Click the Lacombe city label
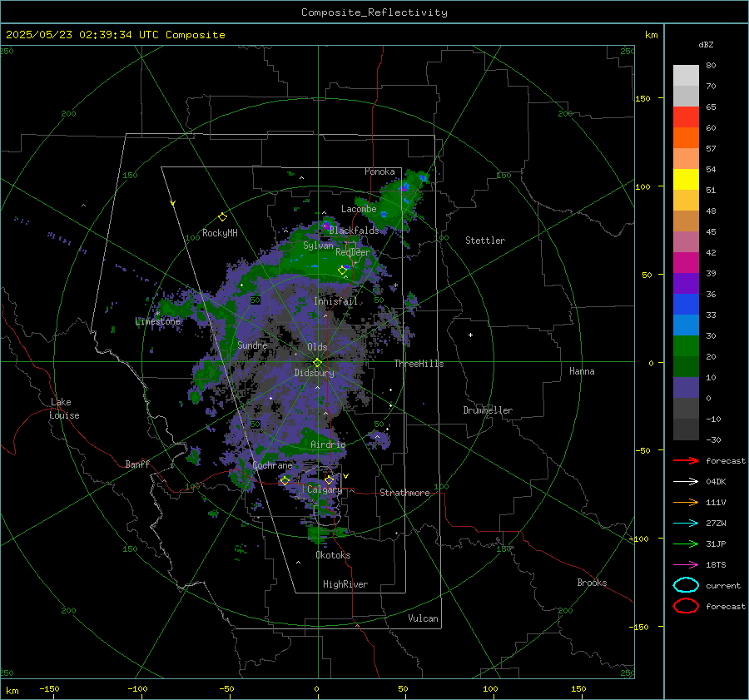Screen dimensions: 749x700 coord(359,209)
